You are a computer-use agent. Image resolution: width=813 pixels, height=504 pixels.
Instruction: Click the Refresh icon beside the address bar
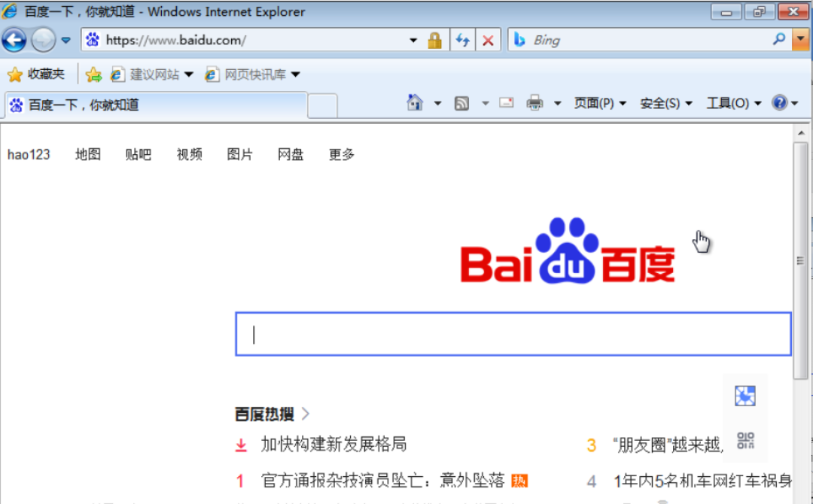tap(462, 39)
